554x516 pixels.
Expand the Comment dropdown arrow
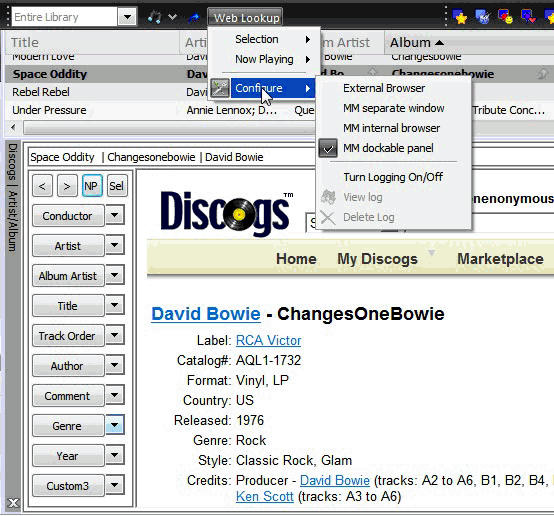[x=115, y=395]
